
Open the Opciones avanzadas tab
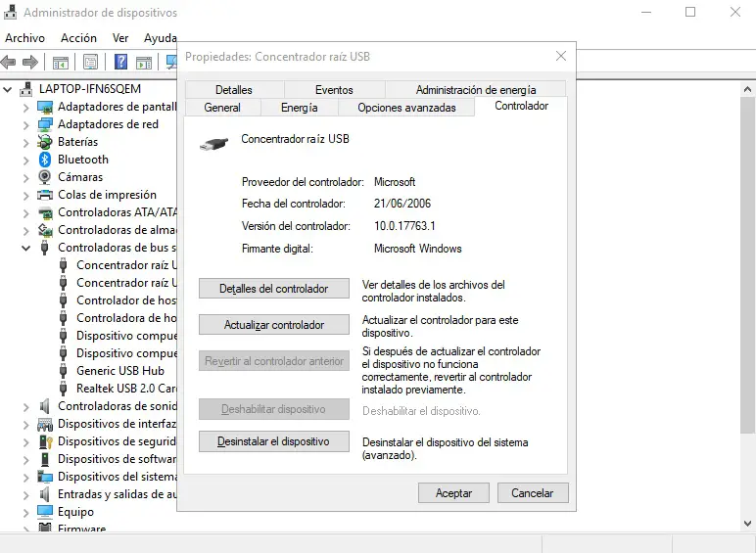tap(406, 108)
